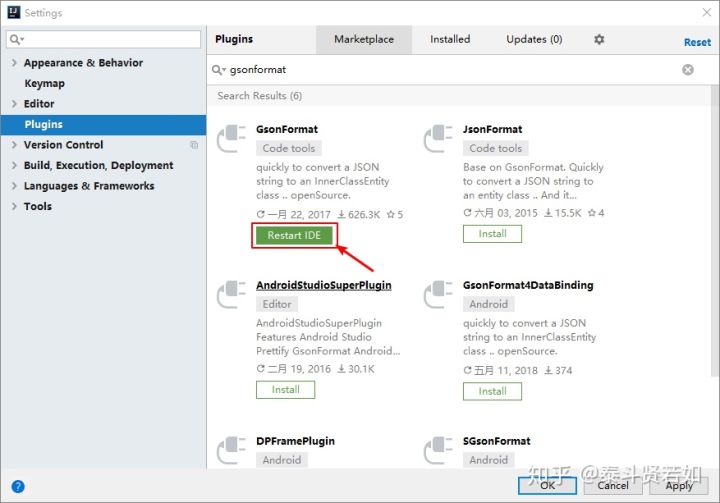Open the AndroidStudioSuperPlugin title link

[x=324, y=285]
